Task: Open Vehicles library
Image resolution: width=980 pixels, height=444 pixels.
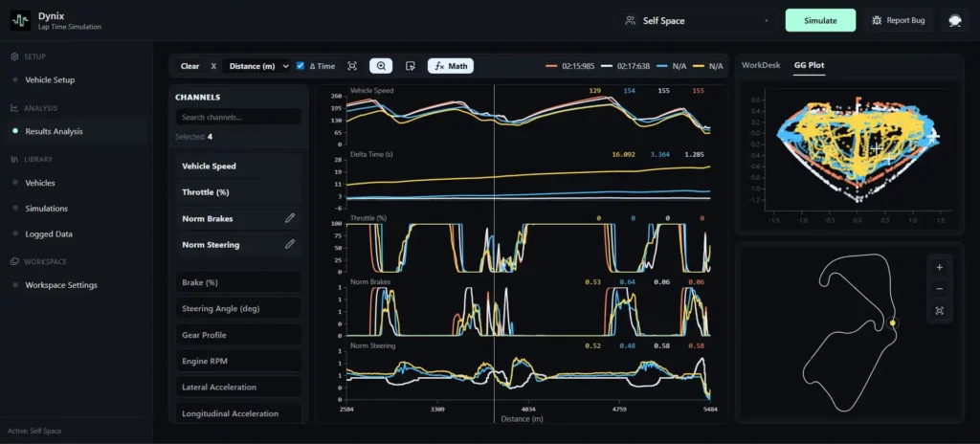Action: [x=40, y=183]
